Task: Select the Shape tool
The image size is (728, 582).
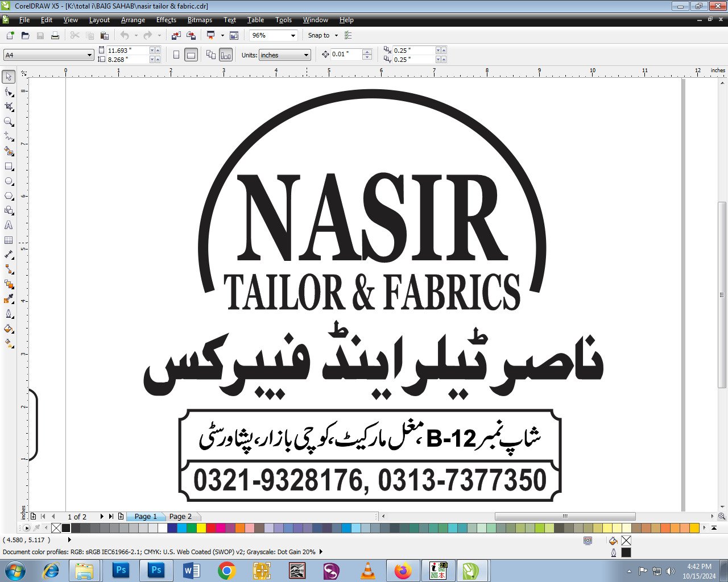Action: tap(9, 92)
